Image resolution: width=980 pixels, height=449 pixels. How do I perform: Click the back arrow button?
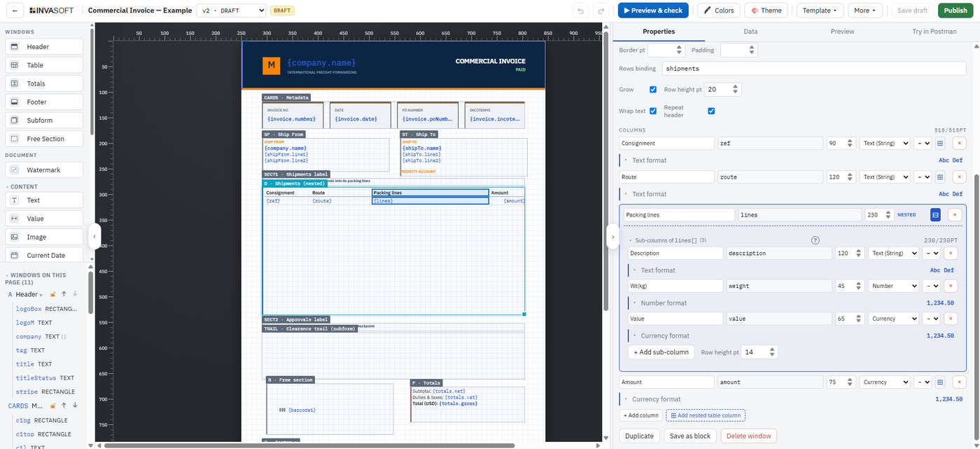[15, 11]
